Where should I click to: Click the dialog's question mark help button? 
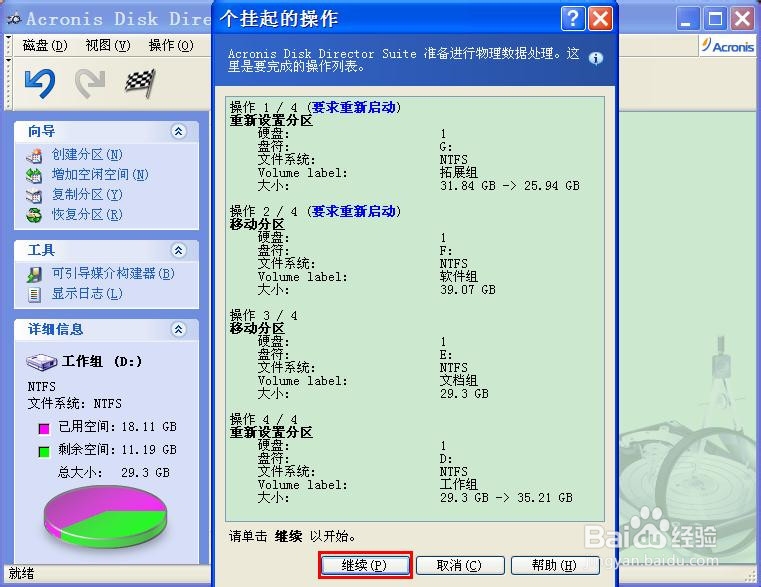pyautogui.click(x=573, y=19)
